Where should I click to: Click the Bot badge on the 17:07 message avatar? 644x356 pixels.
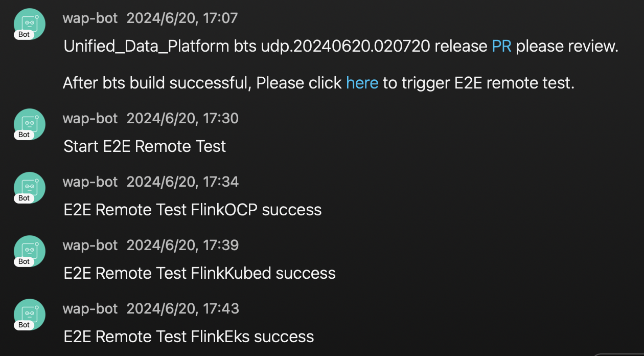(24, 35)
